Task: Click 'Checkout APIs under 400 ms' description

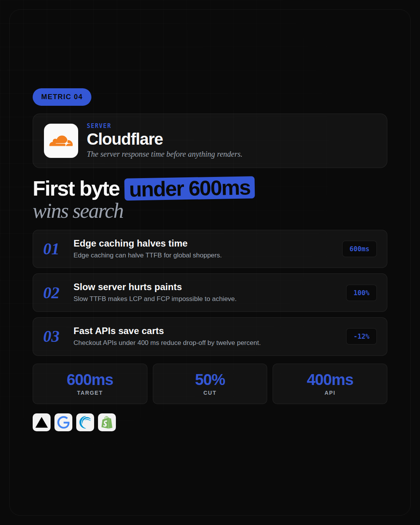Action: 167,343
